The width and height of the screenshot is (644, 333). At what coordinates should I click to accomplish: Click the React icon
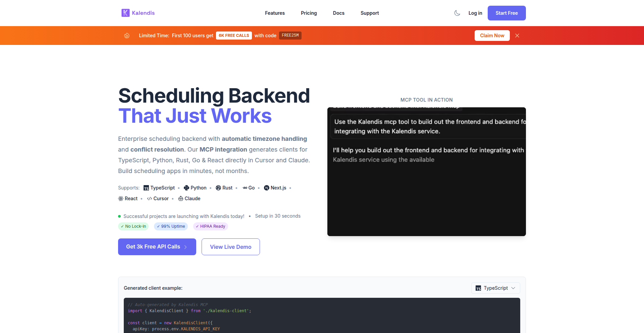click(120, 199)
